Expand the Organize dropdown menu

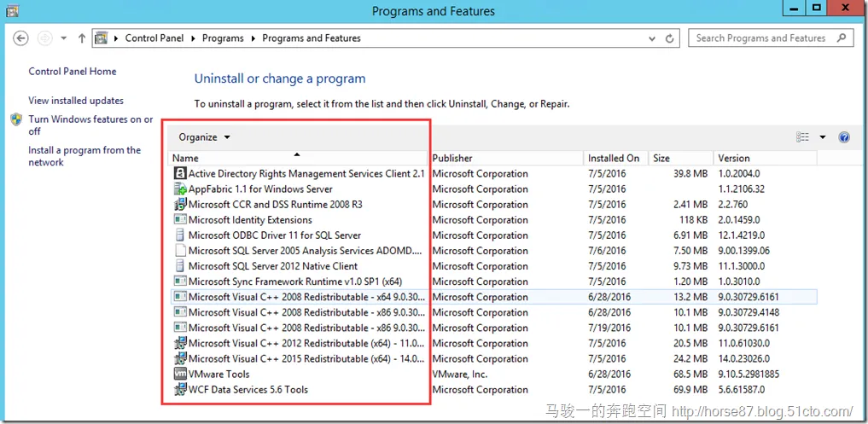tap(205, 137)
